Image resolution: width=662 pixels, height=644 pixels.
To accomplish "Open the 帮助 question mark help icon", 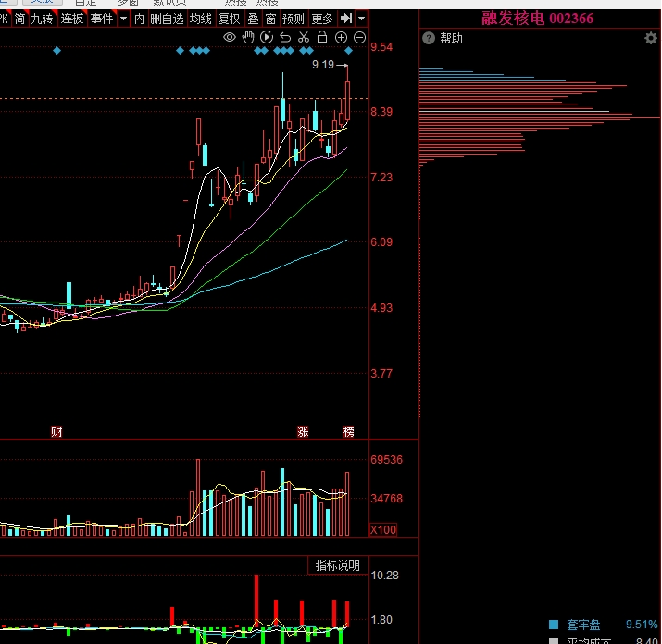I will [429, 39].
